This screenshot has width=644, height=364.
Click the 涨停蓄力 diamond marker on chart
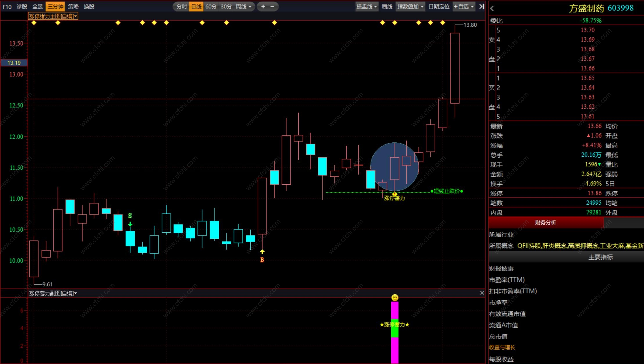click(x=394, y=194)
